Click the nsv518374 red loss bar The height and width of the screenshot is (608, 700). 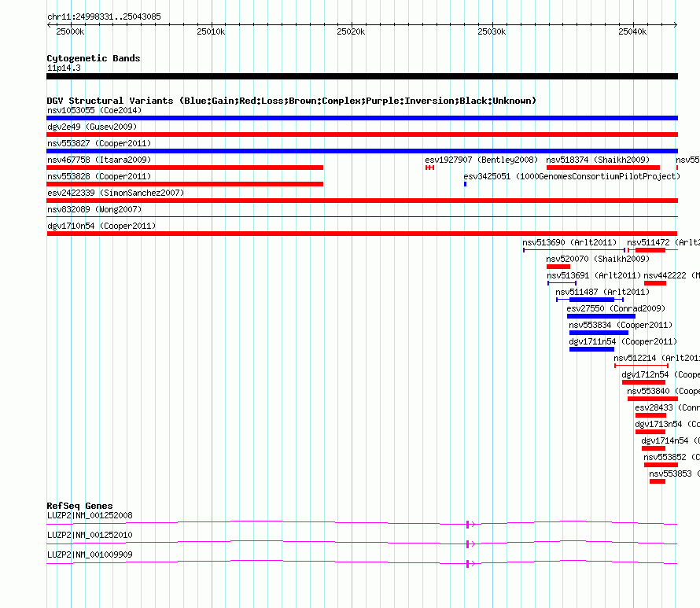coord(603,168)
